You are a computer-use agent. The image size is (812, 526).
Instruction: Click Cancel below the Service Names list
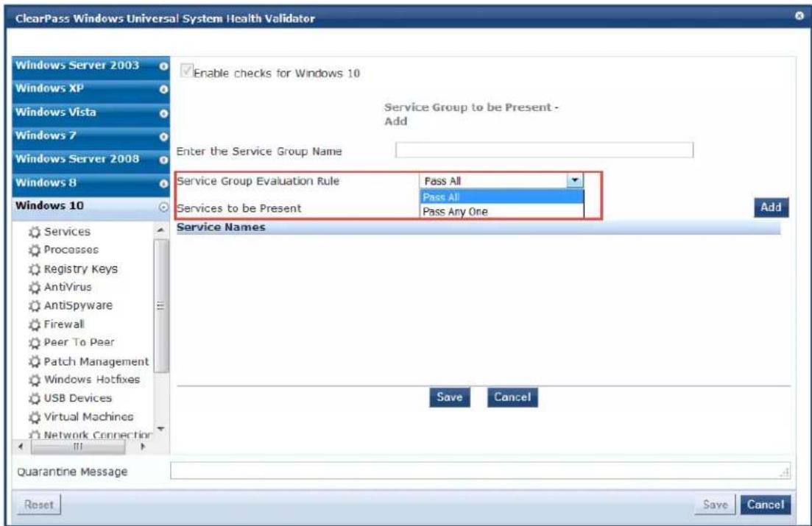coord(512,397)
